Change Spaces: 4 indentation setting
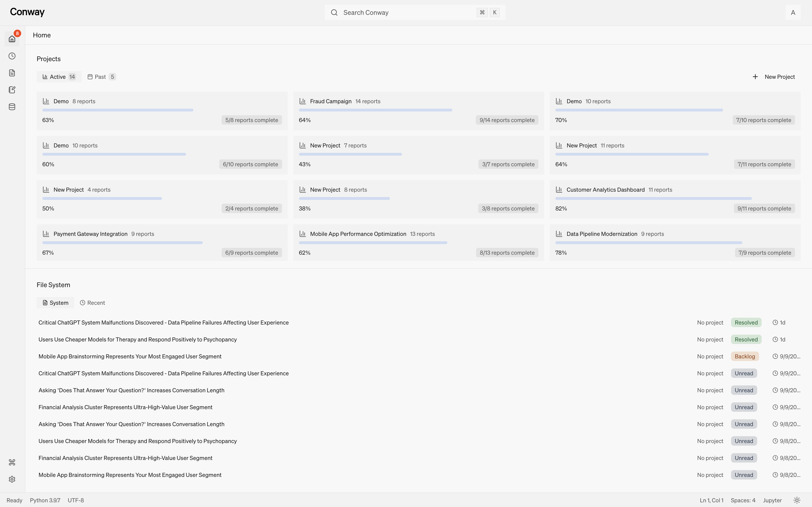Screen dimensions: 812x507 tap(743, 500)
